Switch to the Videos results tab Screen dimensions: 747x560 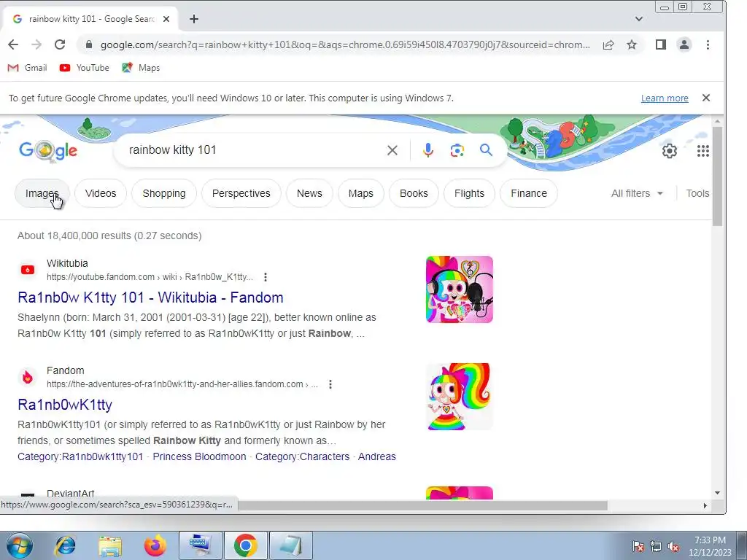tap(101, 193)
